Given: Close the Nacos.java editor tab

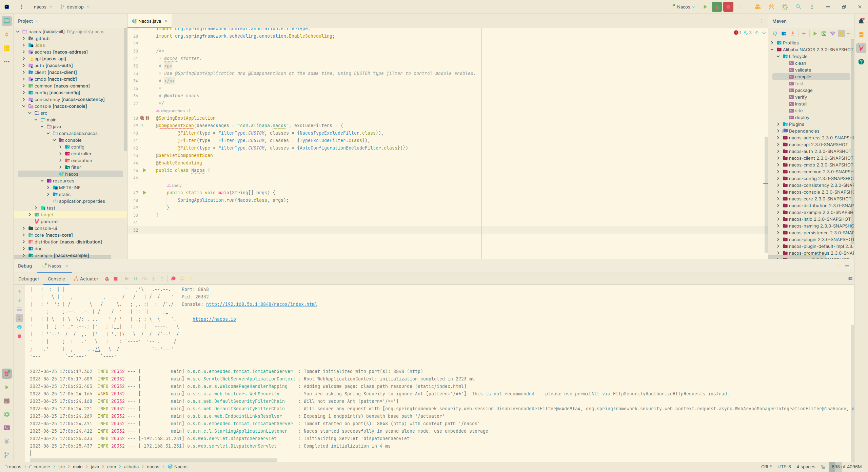Looking at the screenshot, I should pyautogui.click(x=166, y=21).
